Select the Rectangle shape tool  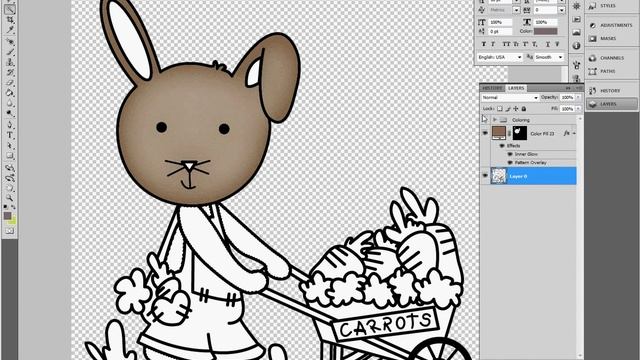tap(10, 156)
